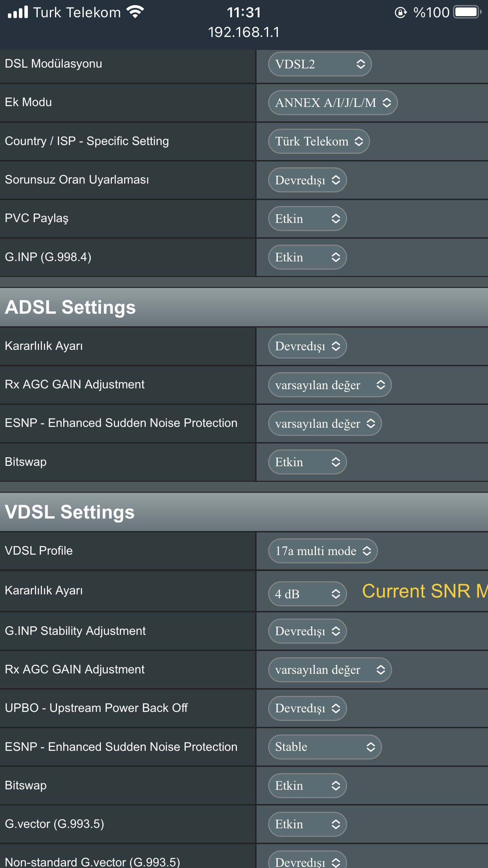Select VDSL Profile 17a multi mode dropdown
Screen dimensions: 488x868
323,551
